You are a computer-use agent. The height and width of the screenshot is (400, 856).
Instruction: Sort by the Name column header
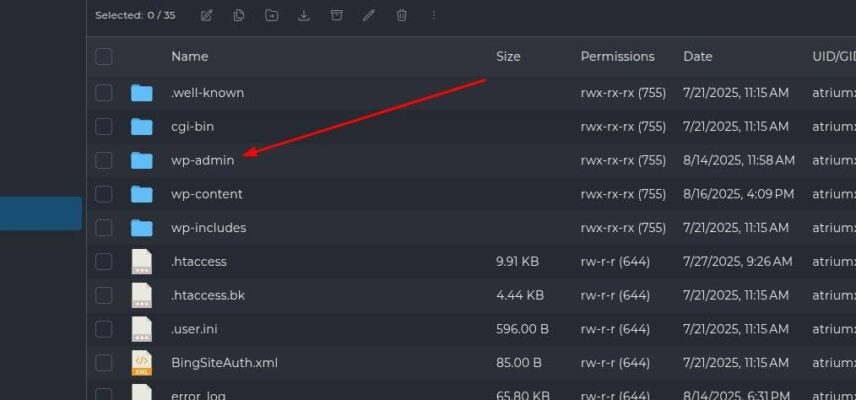click(x=189, y=56)
